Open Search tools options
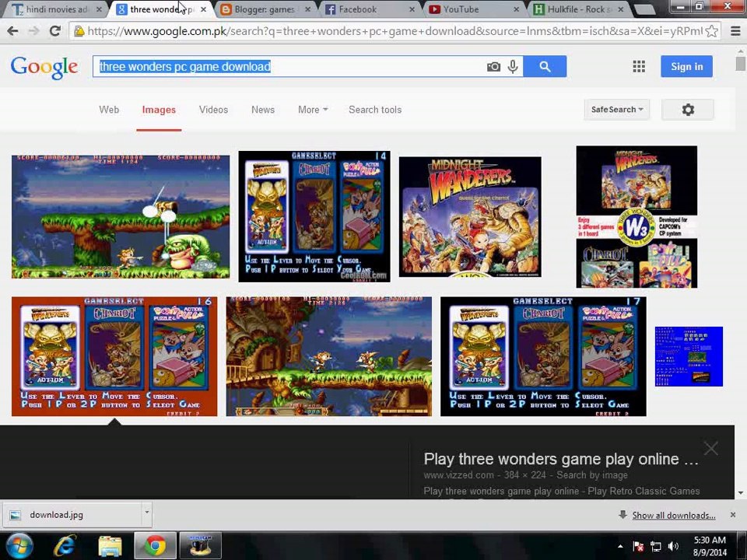Image resolution: width=747 pixels, height=560 pixels. point(375,110)
